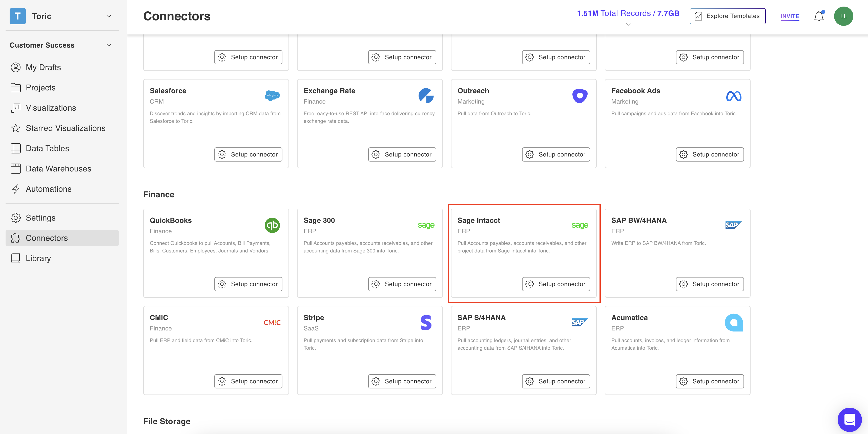The height and width of the screenshot is (434, 868).
Task: Open Data Warehouses section
Action: 62,169
